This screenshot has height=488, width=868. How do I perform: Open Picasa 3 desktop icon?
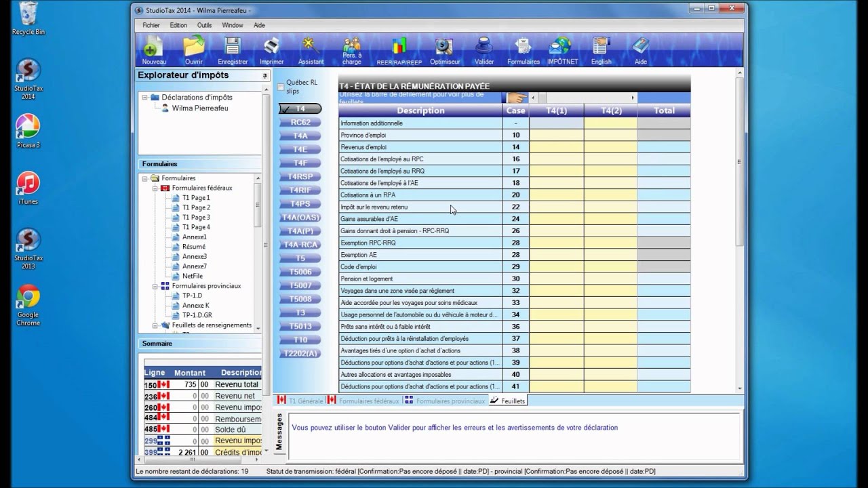(x=28, y=131)
